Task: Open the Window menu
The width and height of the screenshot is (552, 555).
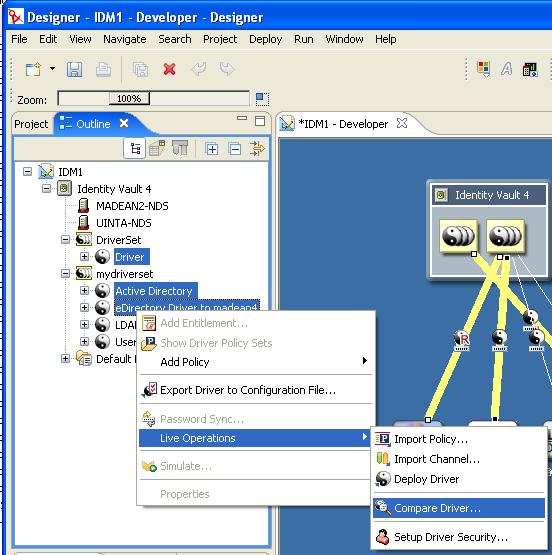Action: 344,39
